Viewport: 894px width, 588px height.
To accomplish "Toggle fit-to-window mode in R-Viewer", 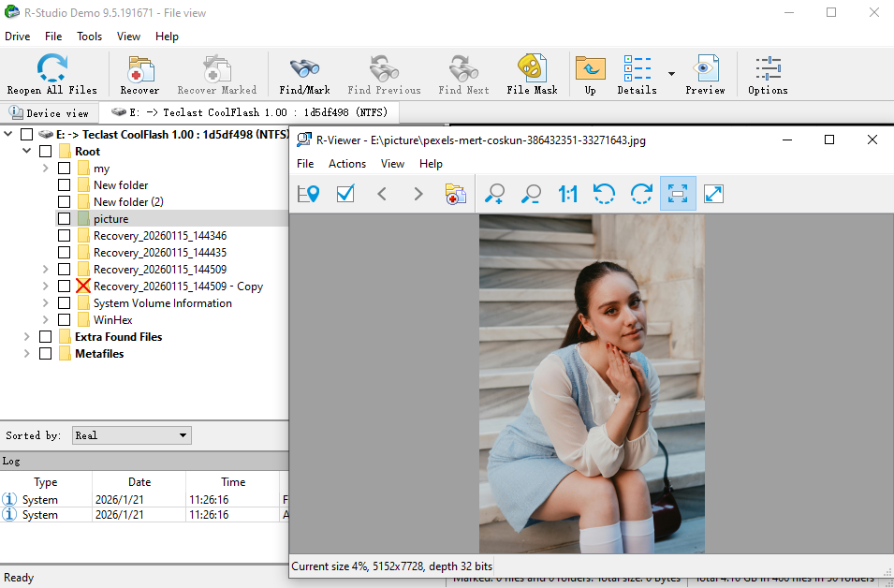I will 677,194.
